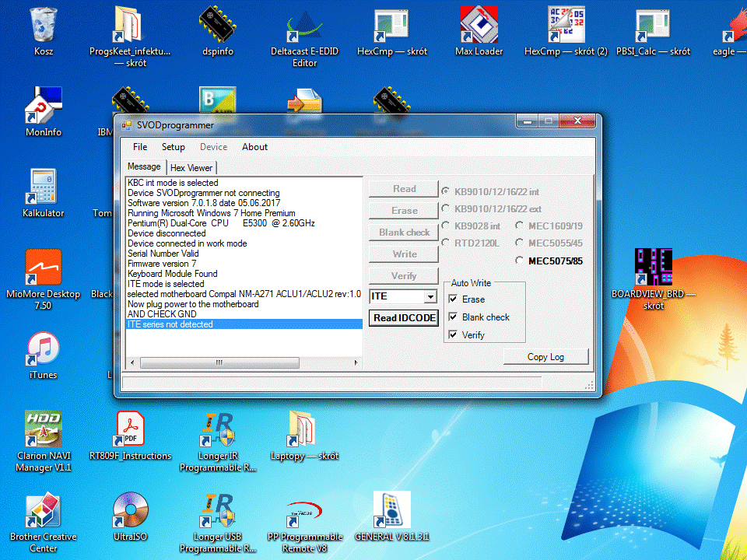
Task: Click SVODprogrammer title bar app icon
Action: click(x=127, y=125)
